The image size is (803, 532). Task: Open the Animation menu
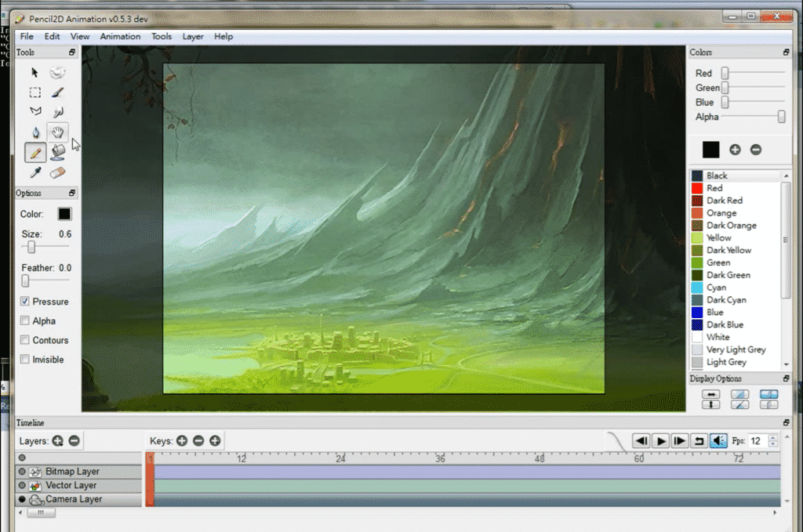tap(120, 36)
